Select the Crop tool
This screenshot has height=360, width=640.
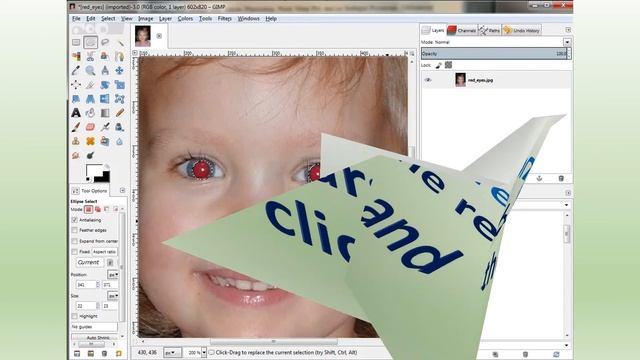(90, 84)
